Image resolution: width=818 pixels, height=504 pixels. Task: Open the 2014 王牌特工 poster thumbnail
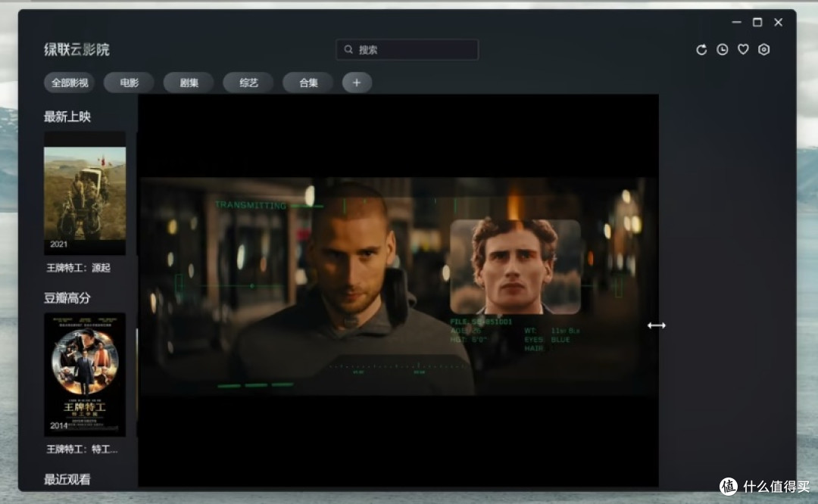click(85, 375)
